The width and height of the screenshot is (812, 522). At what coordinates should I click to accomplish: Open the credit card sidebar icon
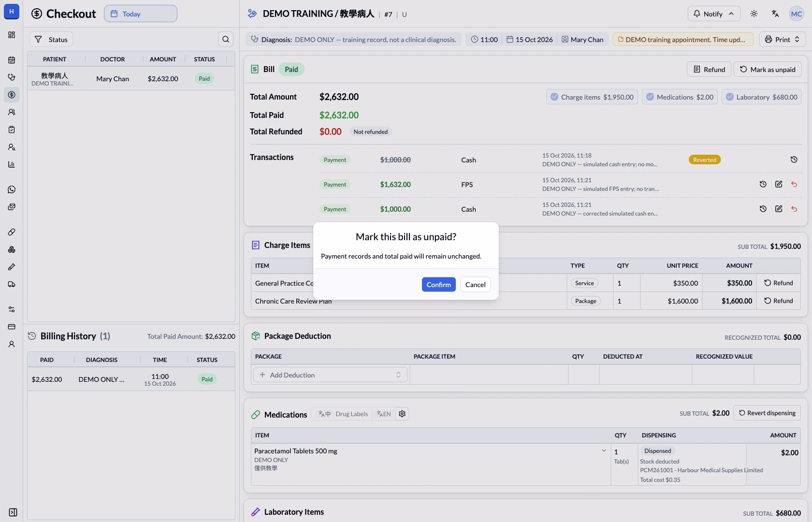[12, 327]
